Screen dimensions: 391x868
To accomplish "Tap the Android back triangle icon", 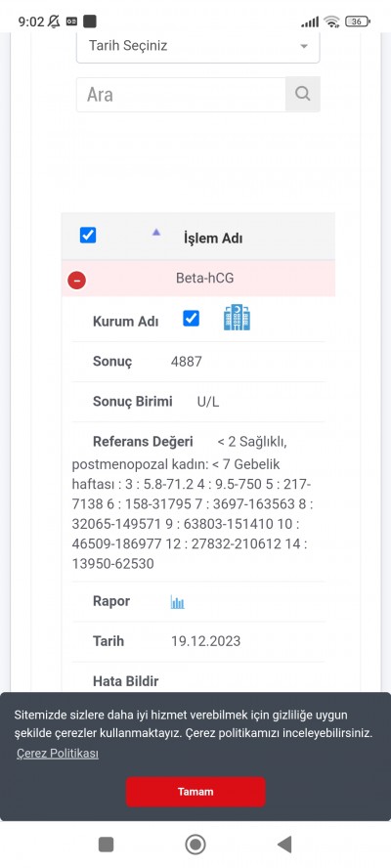I will [284, 845].
